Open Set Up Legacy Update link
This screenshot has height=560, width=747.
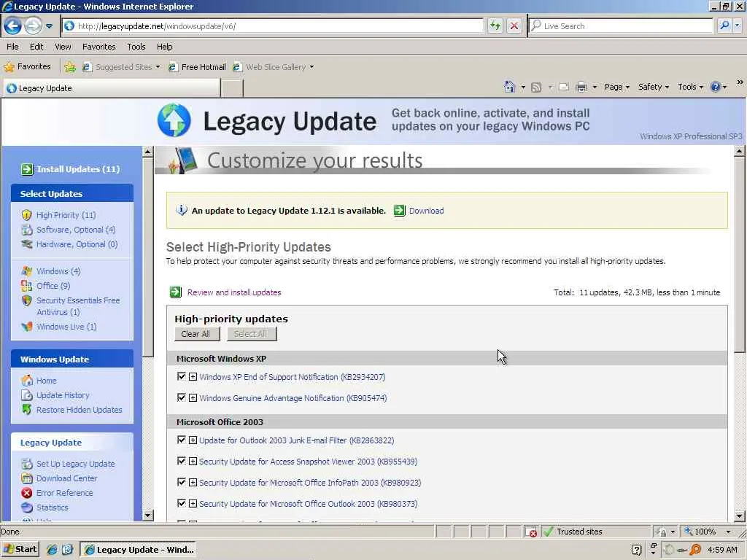(x=75, y=464)
